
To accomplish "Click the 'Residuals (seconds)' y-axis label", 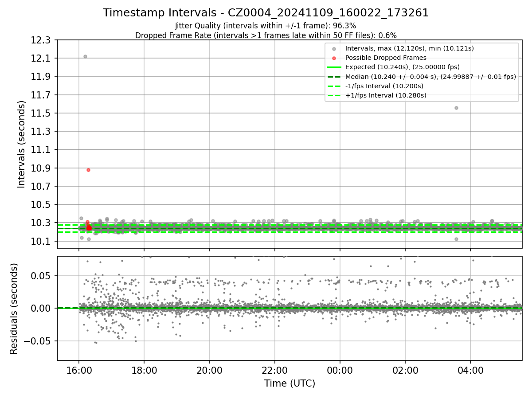I will (x=14, y=309).
